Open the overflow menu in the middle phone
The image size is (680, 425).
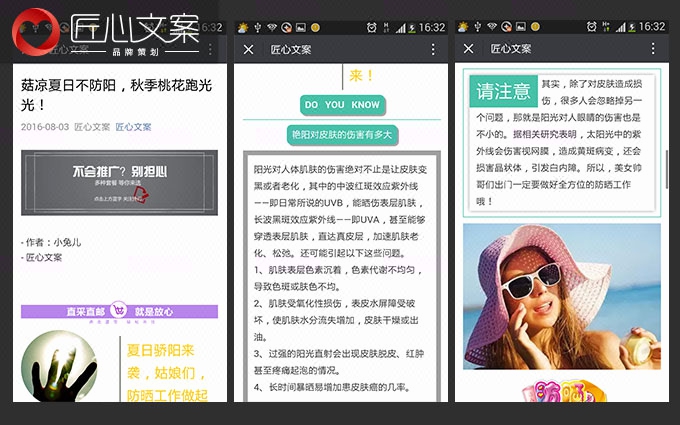432,49
